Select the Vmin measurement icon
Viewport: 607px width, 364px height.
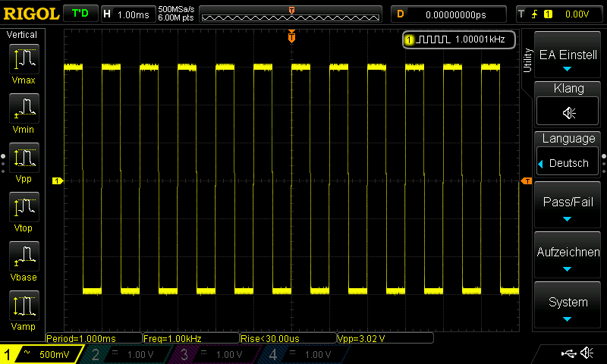(x=24, y=108)
